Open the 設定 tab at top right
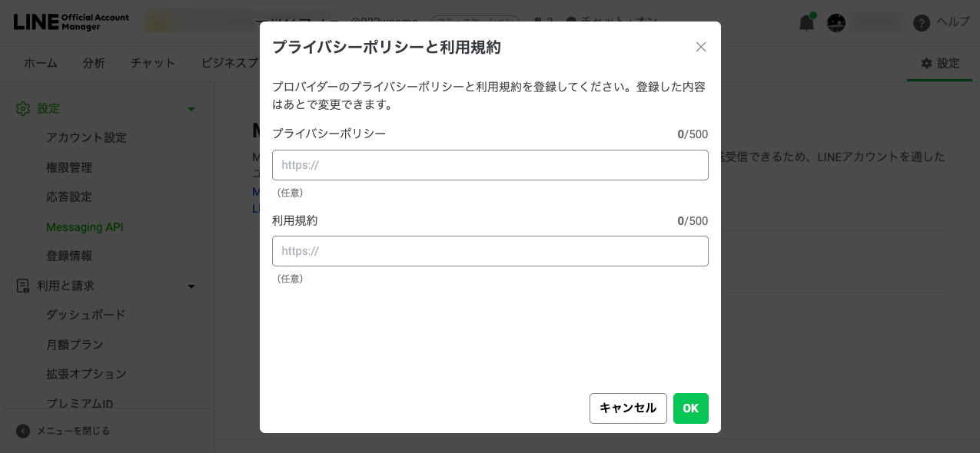 (940, 63)
